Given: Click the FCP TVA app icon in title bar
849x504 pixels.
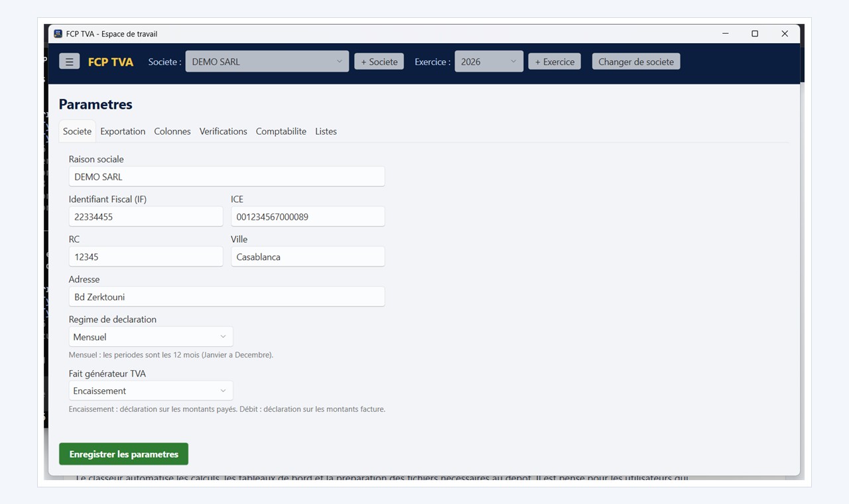Looking at the screenshot, I should pyautogui.click(x=58, y=34).
